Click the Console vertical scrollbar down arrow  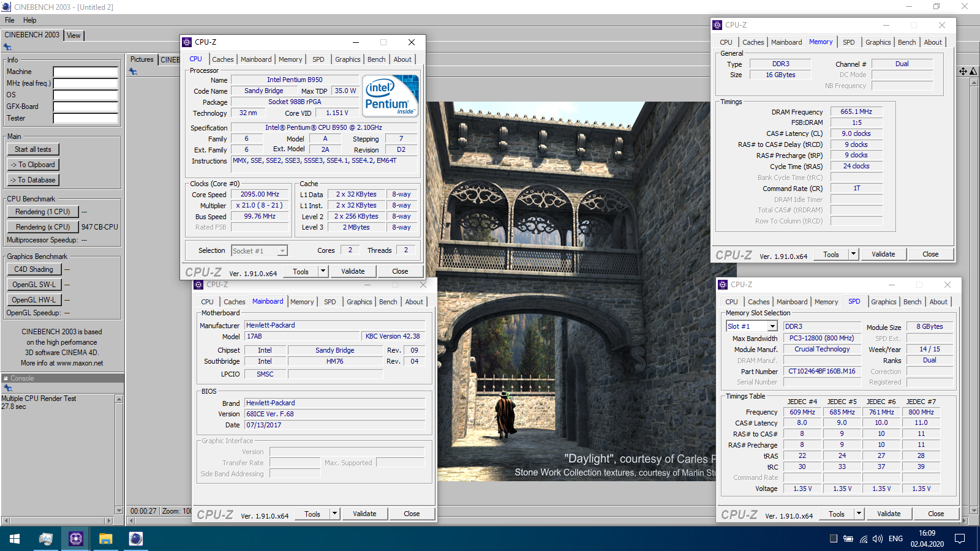(x=119, y=510)
